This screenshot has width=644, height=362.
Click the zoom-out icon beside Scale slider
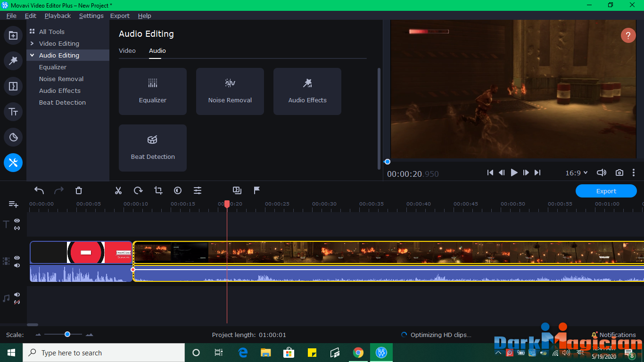[x=38, y=335]
